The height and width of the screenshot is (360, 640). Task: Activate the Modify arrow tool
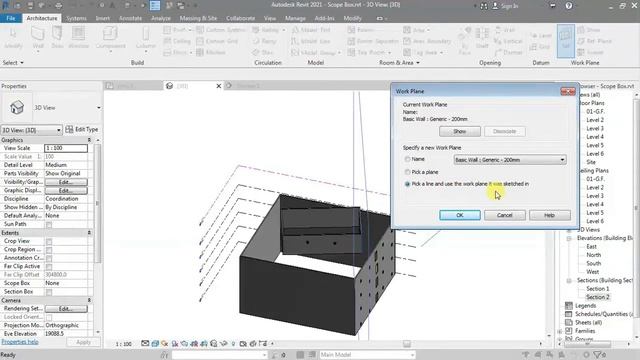coord(13,38)
